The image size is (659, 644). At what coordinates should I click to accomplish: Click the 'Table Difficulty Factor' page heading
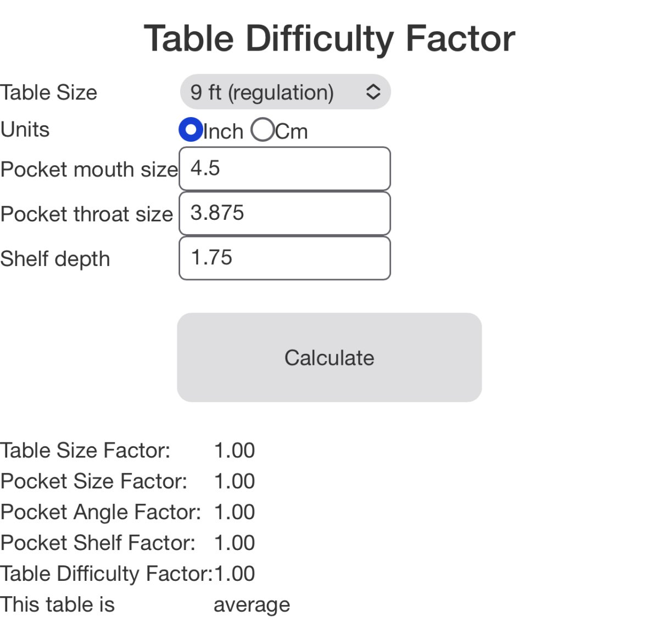[x=329, y=38]
